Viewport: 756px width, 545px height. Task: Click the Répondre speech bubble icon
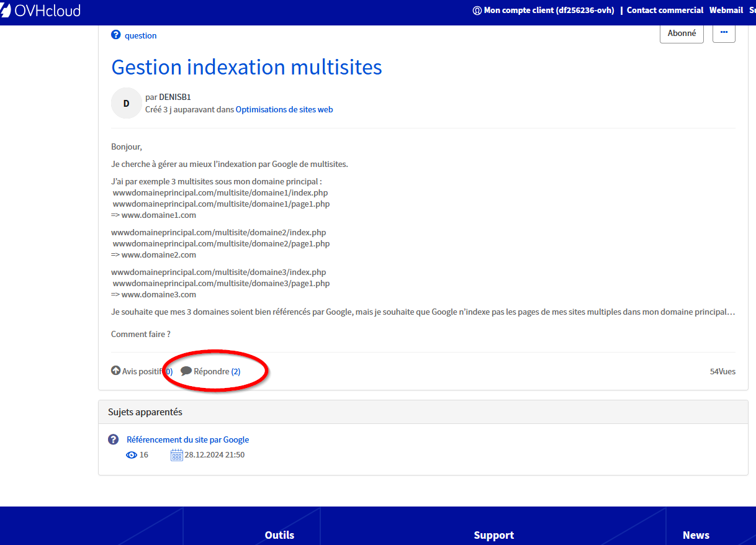point(186,371)
